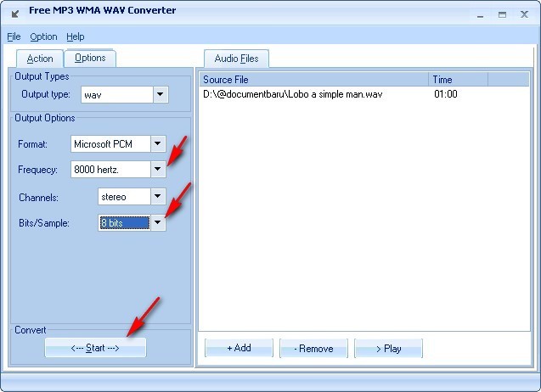Image resolution: width=541 pixels, height=392 pixels.
Task: Close the converter window
Action: [525, 14]
